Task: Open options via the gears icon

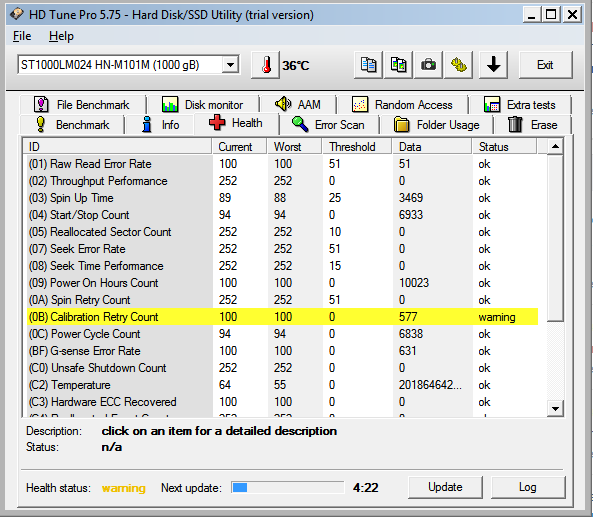Action: coord(458,65)
